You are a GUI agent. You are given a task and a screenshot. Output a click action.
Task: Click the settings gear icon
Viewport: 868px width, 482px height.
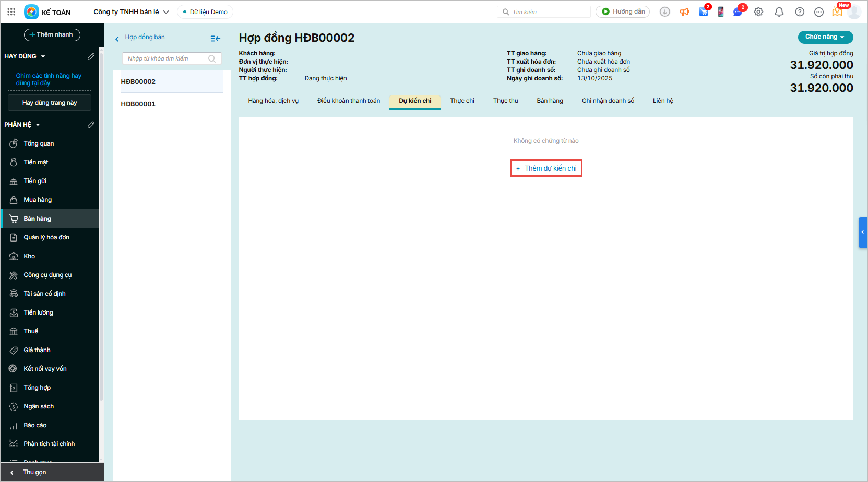pyautogui.click(x=758, y=12)
